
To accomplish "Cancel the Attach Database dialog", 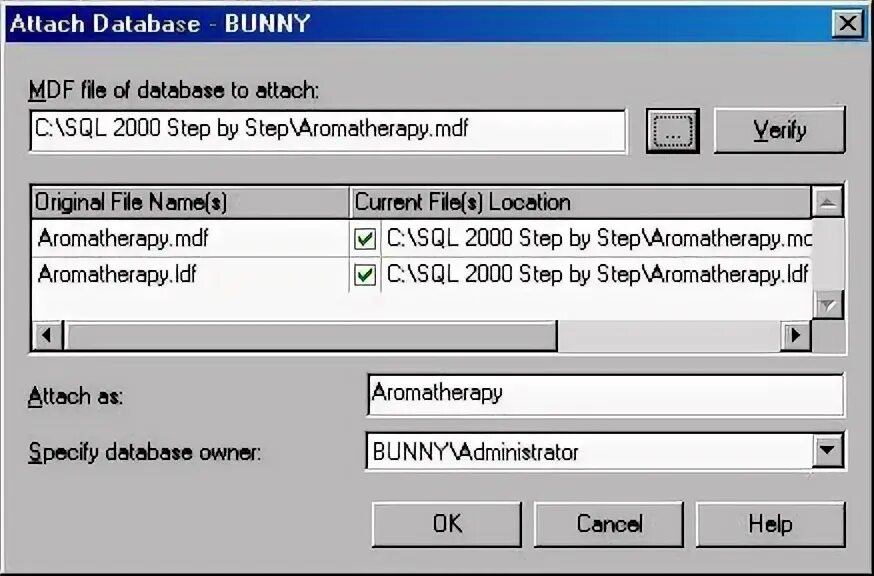I will coord(608,524).
